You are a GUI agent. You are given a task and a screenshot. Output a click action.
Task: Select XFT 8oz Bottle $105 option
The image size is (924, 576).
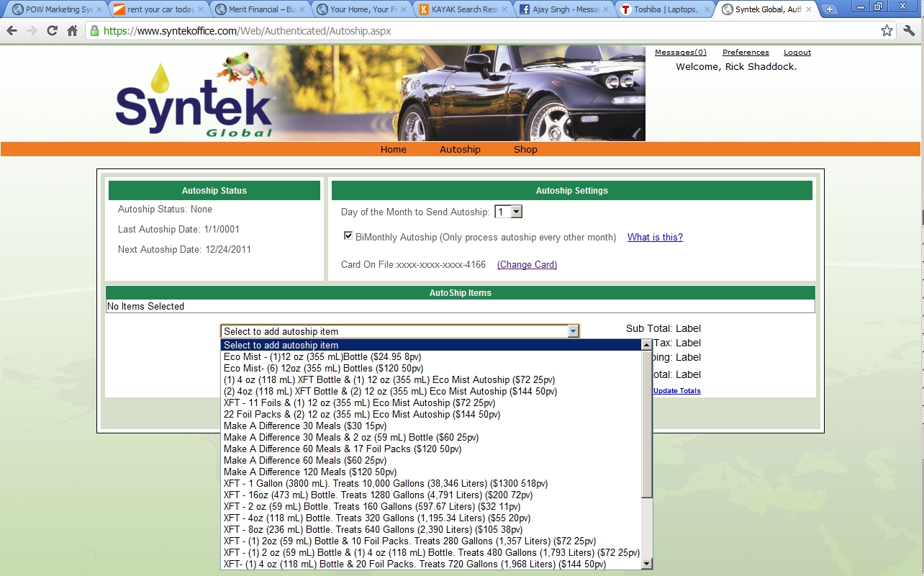click(x=430, y=529)
